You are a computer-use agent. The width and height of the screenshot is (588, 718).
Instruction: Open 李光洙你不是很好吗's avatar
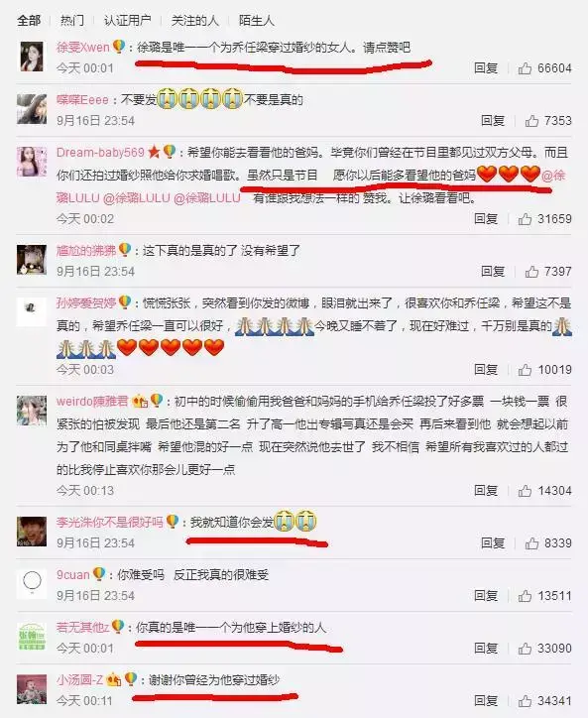(32, 532)
